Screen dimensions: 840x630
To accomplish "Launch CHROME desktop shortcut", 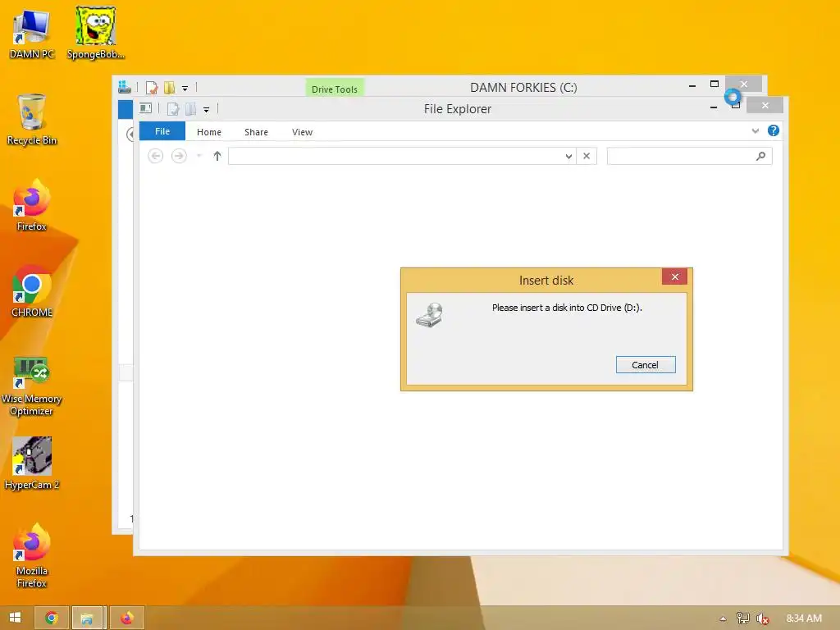I will pyautogui.click(x=32, y=292).
